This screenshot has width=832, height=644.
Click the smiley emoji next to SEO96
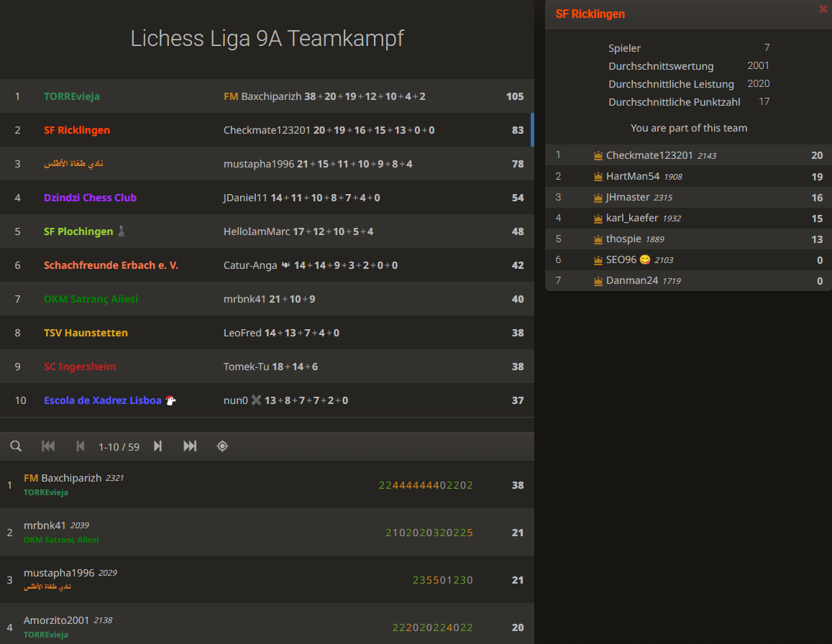click(x=645, y=259)
